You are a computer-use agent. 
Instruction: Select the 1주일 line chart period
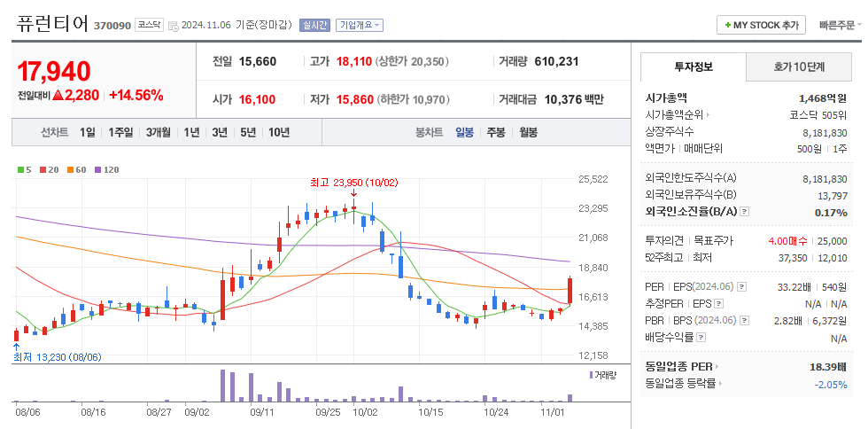(x=120, y=132)
